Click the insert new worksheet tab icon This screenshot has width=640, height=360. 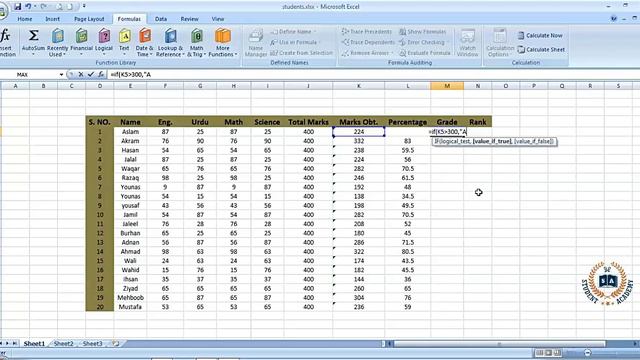116,344
